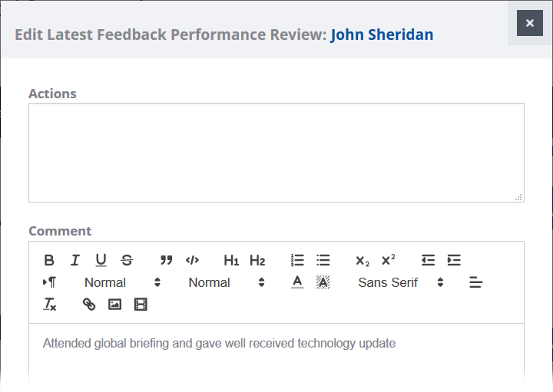The width and height of the screenshot is (553, 392).
Task: Toggle bulleted list
Action: pos(323,260)
